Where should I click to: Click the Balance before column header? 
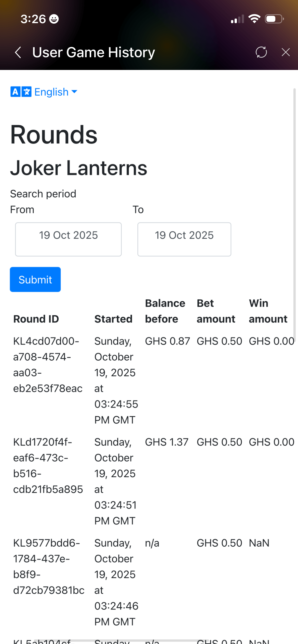(165, 311)
